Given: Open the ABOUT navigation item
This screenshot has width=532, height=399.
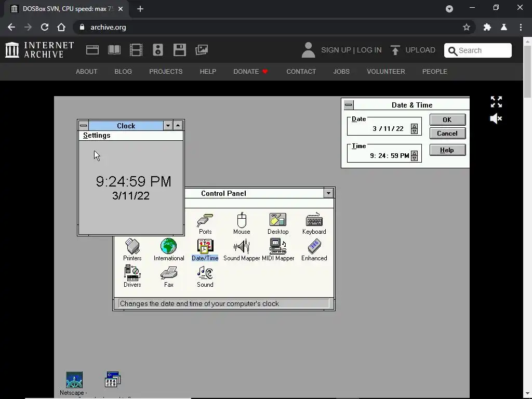Looking at the screenshot, I should (87, 72).
